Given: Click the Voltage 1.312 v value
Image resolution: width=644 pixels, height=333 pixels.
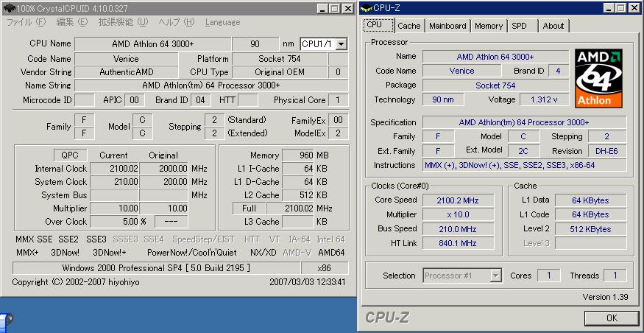Looking at the screenshot, I should click(x=544, y=99).
